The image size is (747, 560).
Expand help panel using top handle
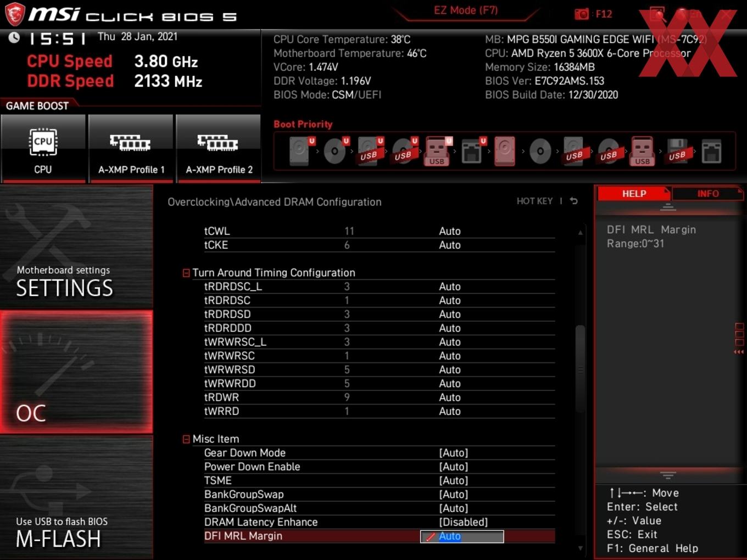668,207
